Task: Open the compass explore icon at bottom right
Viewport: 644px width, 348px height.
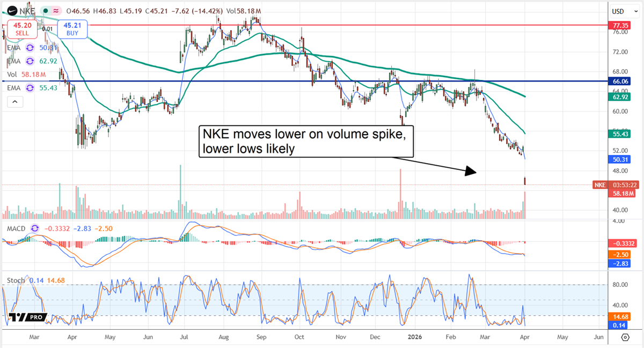Action: point(624,337)
